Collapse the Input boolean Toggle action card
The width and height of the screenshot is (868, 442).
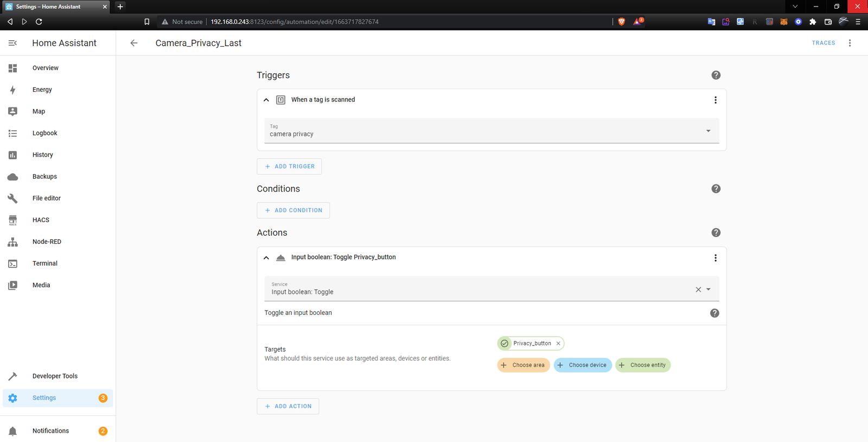266,258
